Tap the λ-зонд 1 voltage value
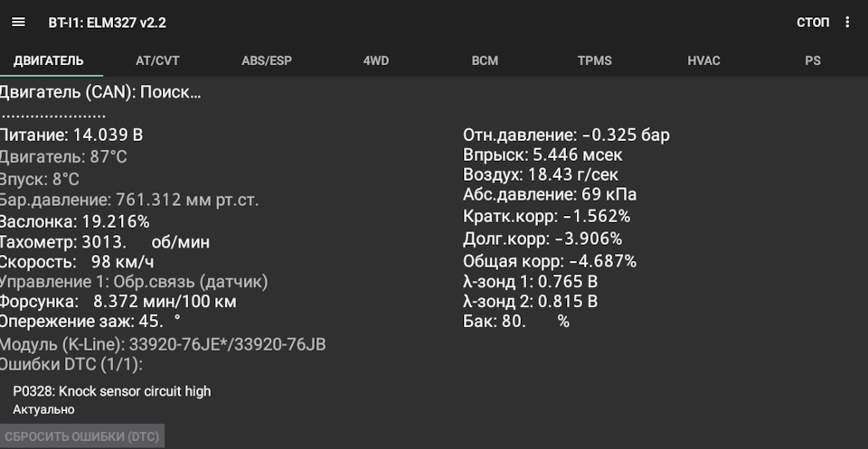The width and height of the screenshot is (868, 449). click(x=530, y=282)
